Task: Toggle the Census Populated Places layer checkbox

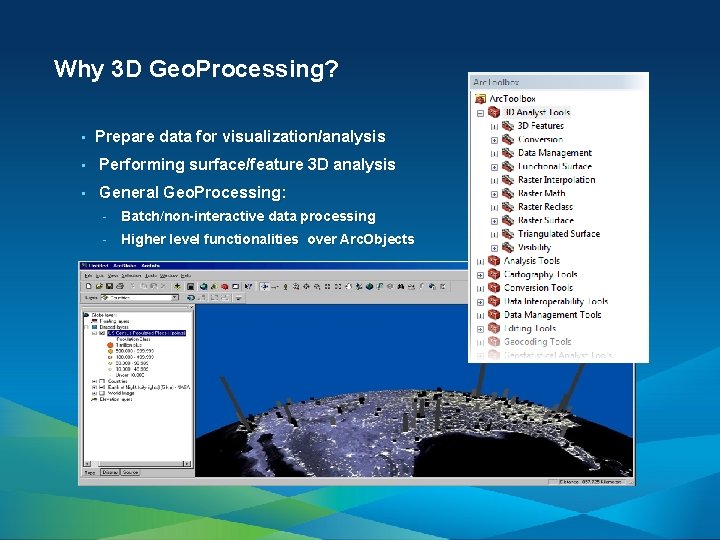Action: 101,333
